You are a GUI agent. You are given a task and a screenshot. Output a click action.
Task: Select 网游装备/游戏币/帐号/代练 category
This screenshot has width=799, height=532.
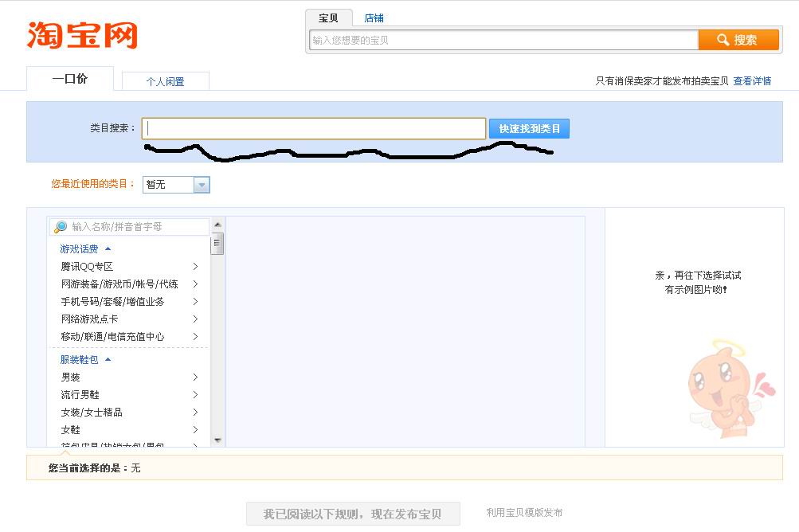pyautogui.click(x=119, y=284)
